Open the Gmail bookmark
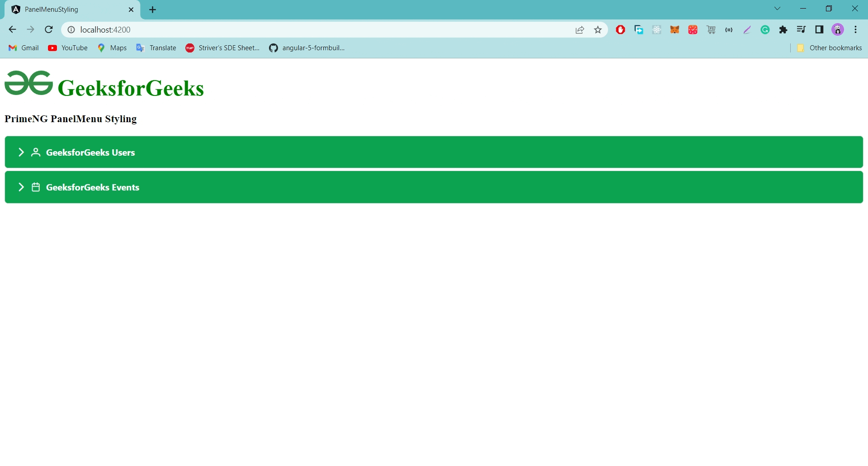This screenshot has height=466, width=868. (x=23, y=48)
